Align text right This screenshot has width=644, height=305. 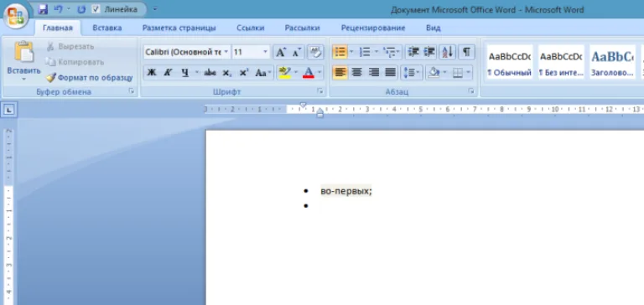coord(373,73)
